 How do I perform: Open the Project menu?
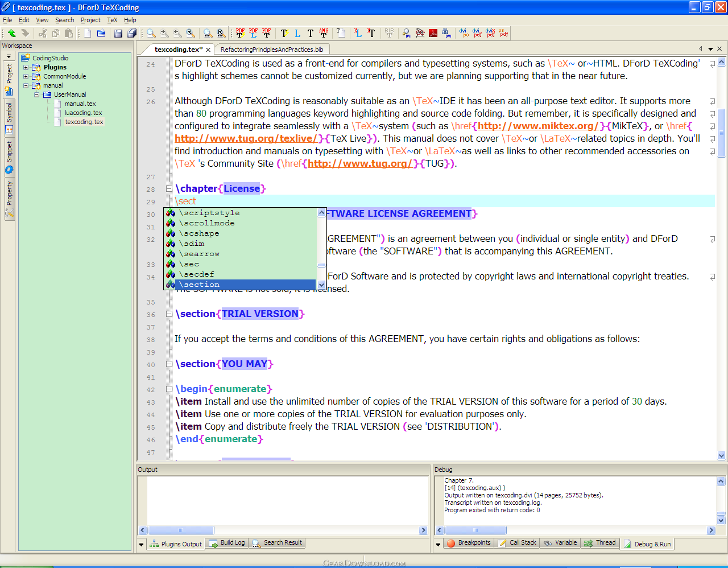pyautogui.click(x=90, y=20)
